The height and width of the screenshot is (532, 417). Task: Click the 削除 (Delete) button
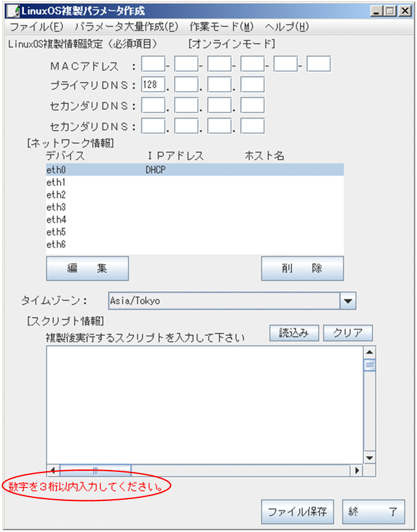[x=302, y=268]
